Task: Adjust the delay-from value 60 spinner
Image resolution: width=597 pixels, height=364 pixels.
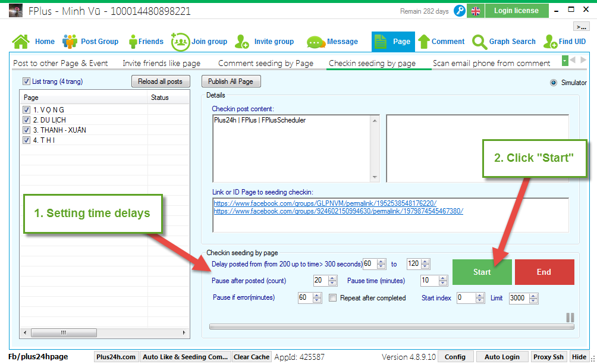Action: (381, 264)
